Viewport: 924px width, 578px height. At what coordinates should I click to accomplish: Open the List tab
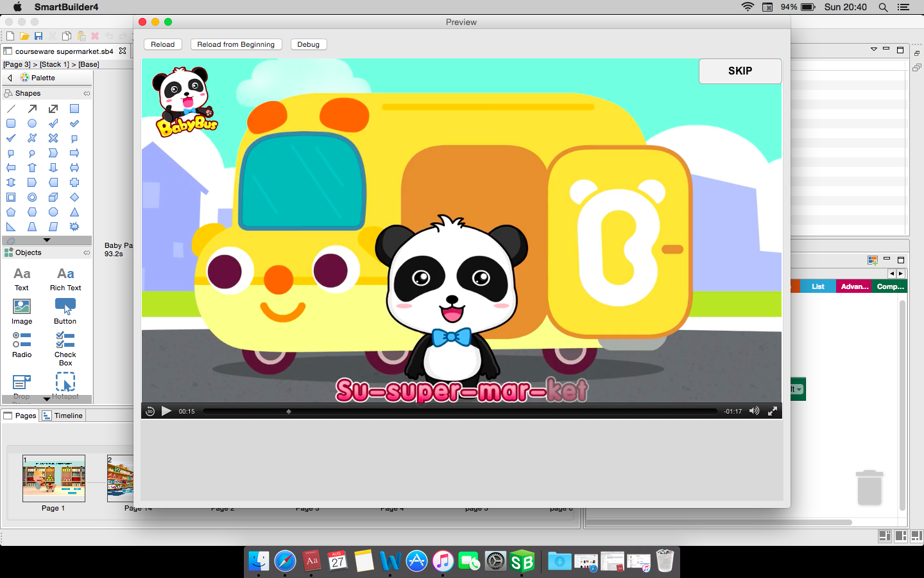(818, 286)
